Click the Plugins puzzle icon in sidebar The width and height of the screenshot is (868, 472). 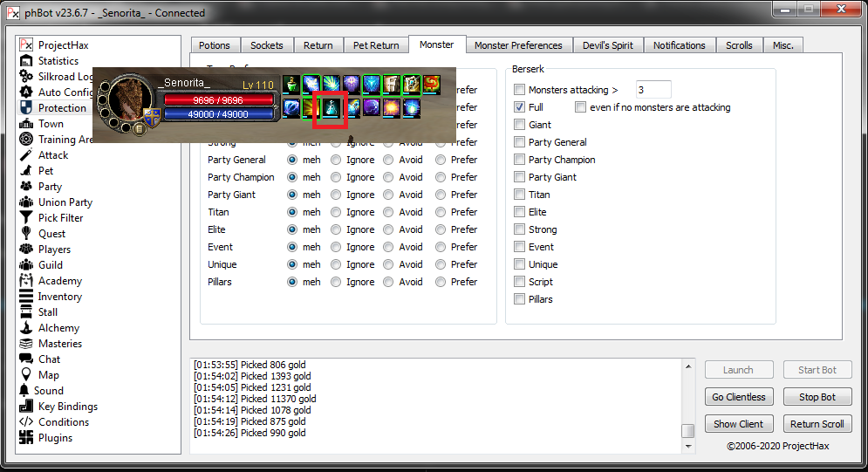(26, 438)
